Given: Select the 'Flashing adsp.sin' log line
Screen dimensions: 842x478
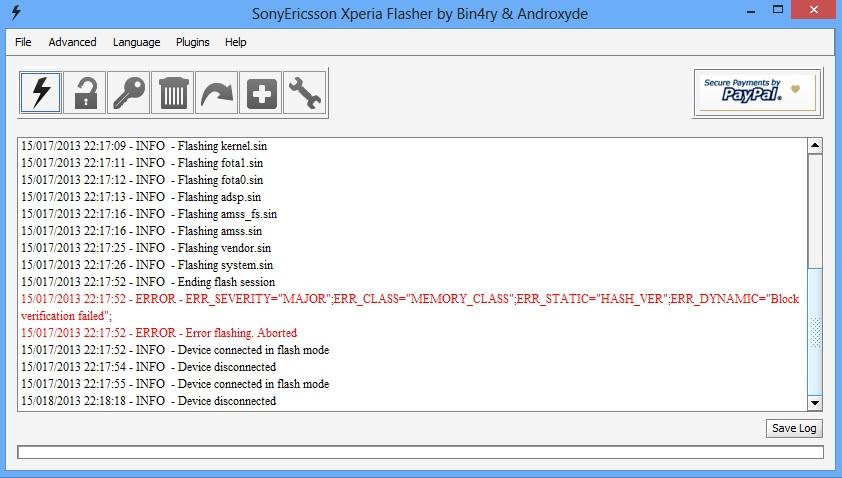Looking at the screenshot, I should tap(141, 197).
